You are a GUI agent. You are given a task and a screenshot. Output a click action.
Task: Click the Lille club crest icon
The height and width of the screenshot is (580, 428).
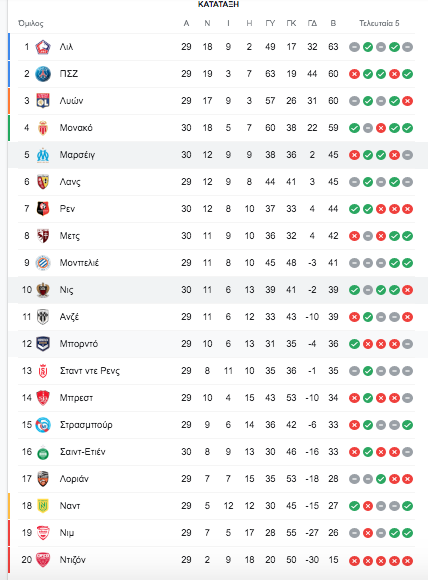click(x=43, y=47)
